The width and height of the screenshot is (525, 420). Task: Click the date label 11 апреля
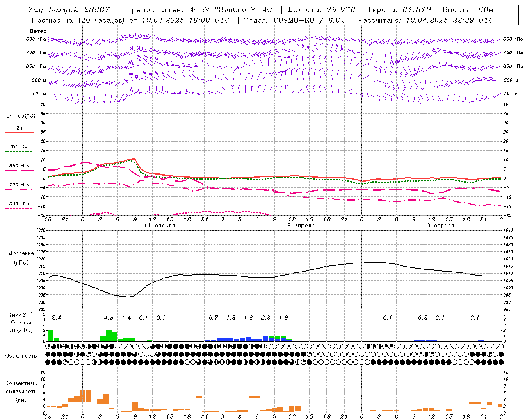click(160, 226)
